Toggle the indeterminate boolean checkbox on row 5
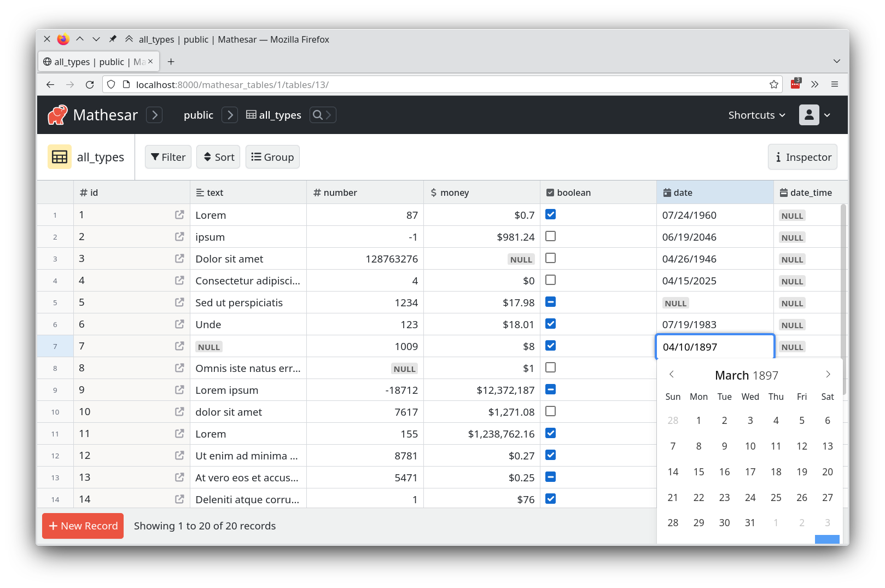This screenshot has height=588, width=885. click(x=550, y=302)
